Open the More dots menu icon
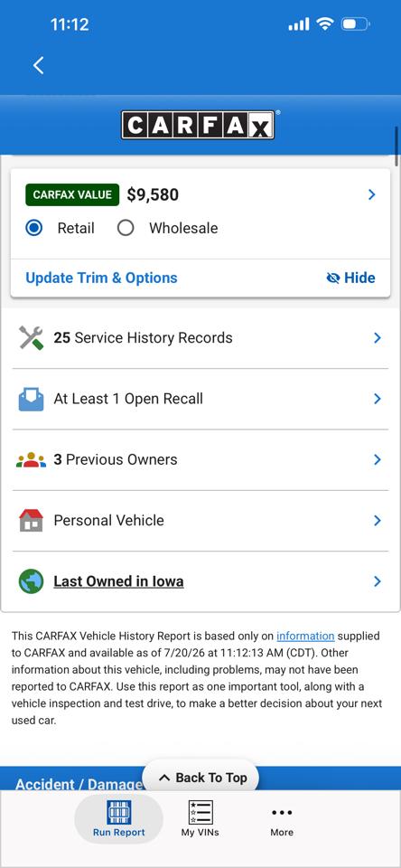 pos(282,812)
